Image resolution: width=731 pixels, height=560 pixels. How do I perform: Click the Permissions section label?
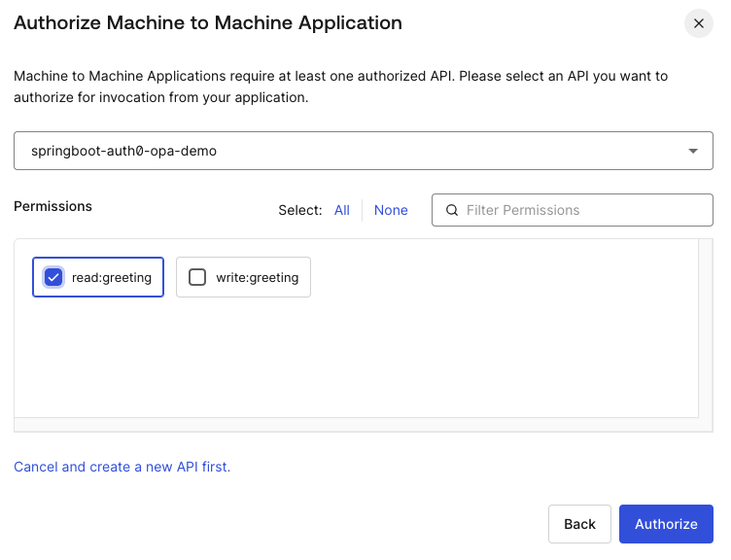pos(53,206)
